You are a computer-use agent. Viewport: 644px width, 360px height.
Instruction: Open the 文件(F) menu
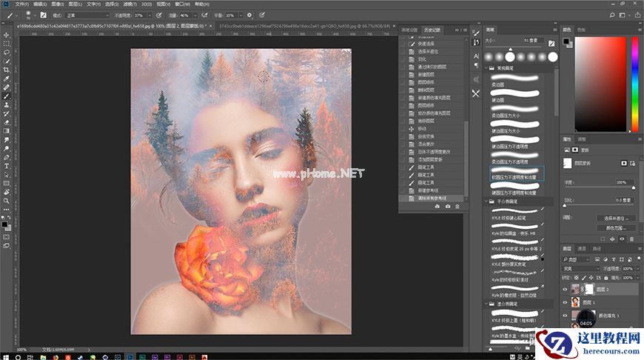(x=21, y=4)
